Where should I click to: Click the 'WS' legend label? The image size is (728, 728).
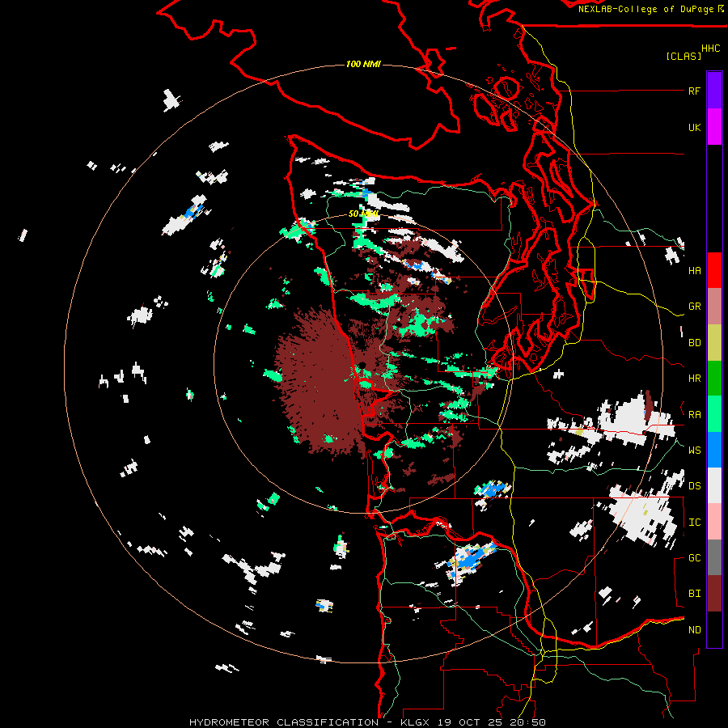coord(694,451)
